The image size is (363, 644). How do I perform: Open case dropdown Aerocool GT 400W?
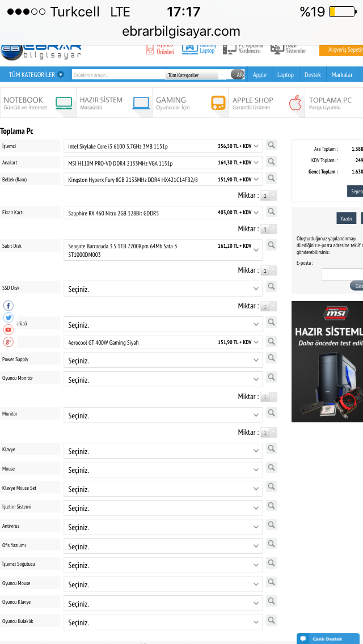pos(163,342)
